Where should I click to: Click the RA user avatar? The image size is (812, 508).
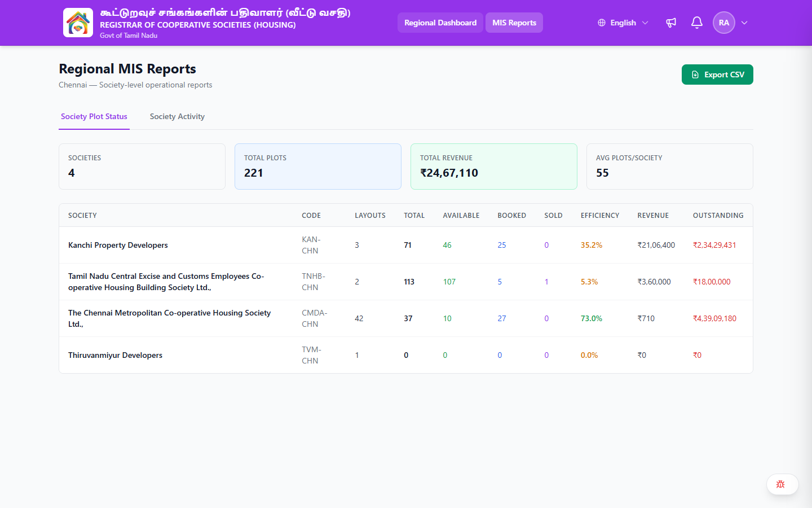[x=724, y=23]
